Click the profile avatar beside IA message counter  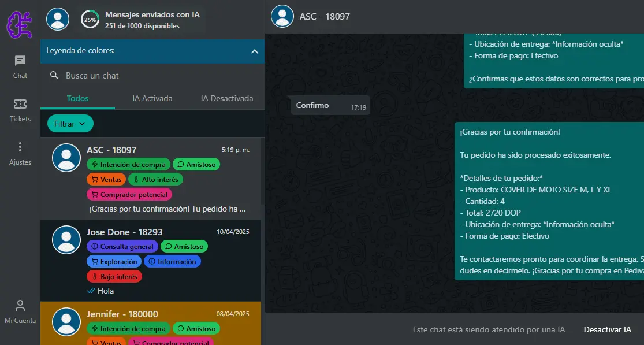coord(58,19)
